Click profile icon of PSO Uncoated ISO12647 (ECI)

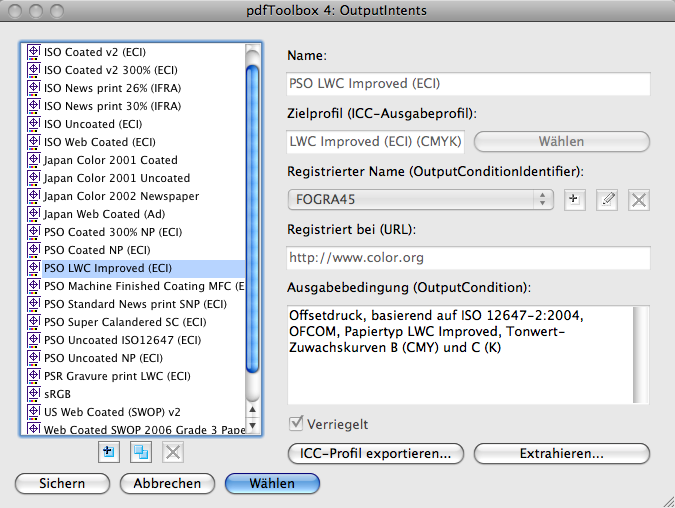(x=34, y=340)
